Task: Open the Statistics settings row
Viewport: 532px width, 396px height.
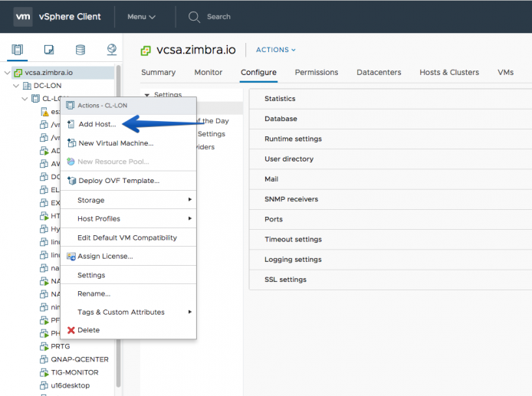Action: (390, 99)
